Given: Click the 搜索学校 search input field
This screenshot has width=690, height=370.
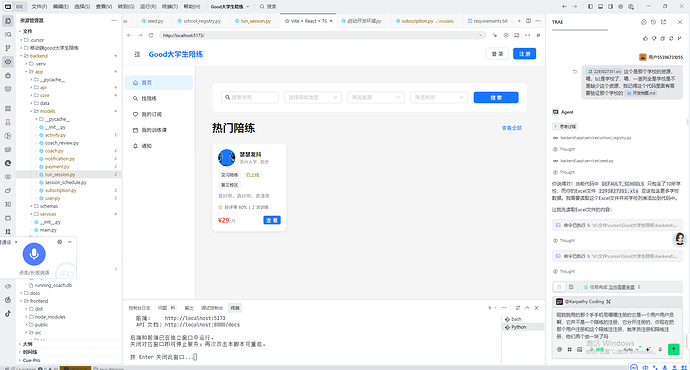Looking at the screenshot, I should click(x=250, y=97).
